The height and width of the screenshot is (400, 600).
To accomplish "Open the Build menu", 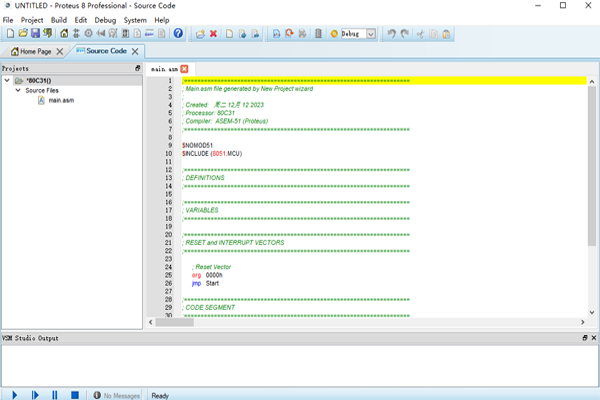I will coord(59,20).
